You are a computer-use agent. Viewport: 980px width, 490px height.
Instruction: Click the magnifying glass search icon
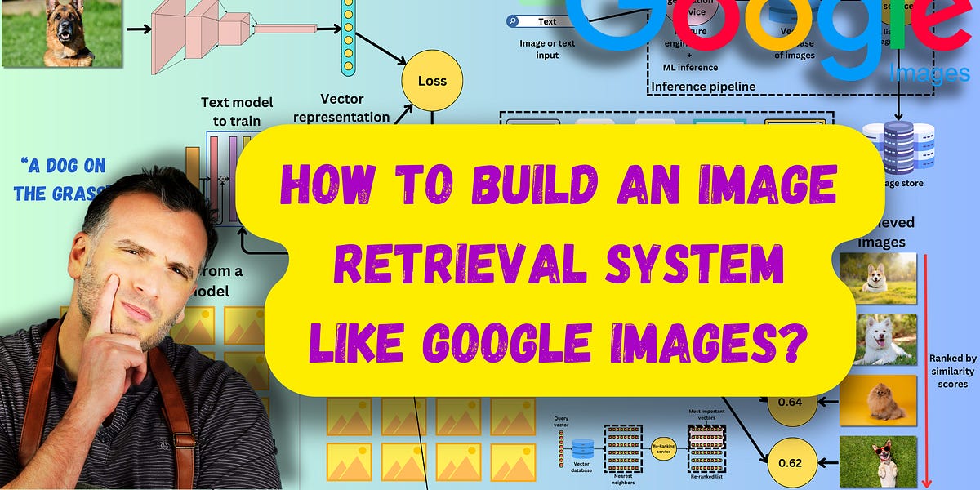pyautogui.click(x=513, y=20)
